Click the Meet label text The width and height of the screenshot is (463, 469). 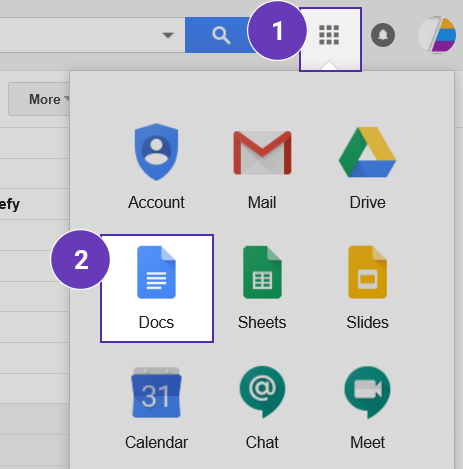(x=367, y=442)
